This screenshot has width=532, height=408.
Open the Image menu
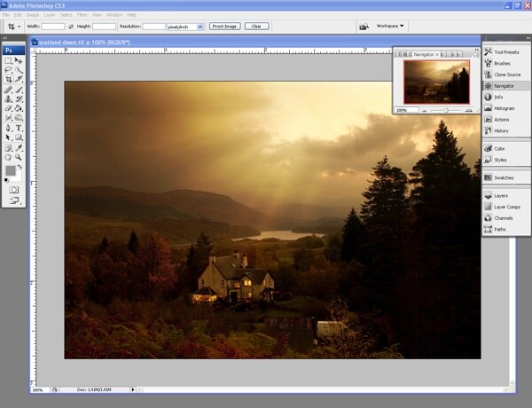pos(33,15)
